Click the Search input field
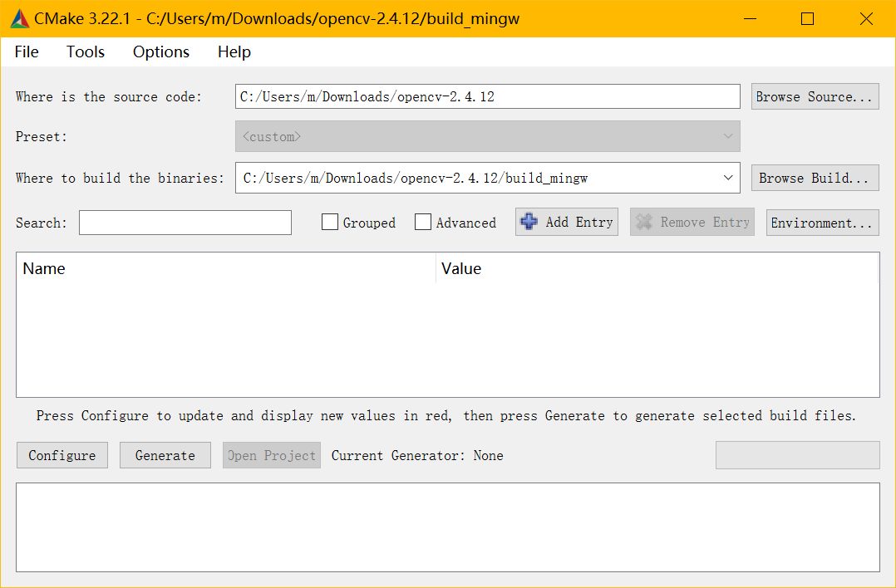 (x=185, y=223)
